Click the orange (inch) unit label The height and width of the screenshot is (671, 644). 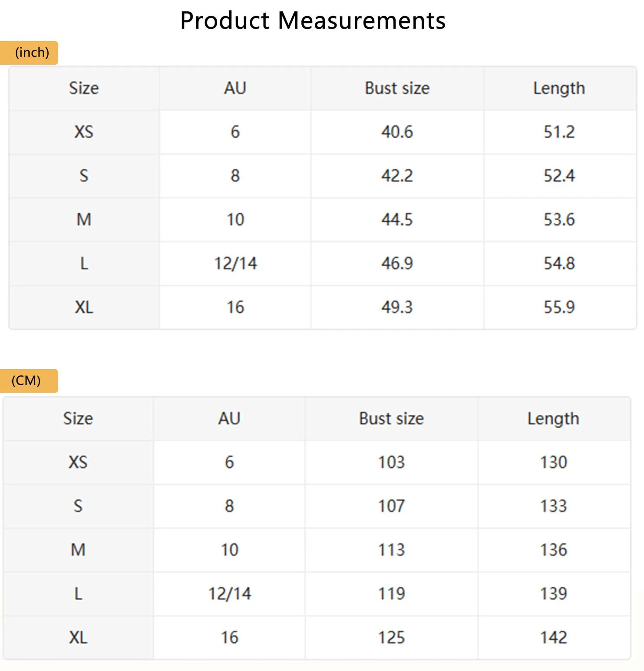[x=29, y=53]
